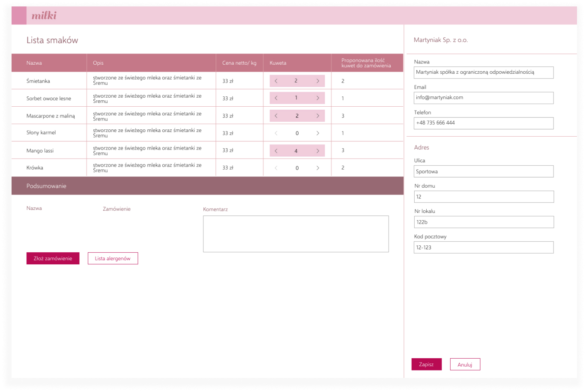
Task: Click the pink square menu icon top-left
Action: (19, 16)
